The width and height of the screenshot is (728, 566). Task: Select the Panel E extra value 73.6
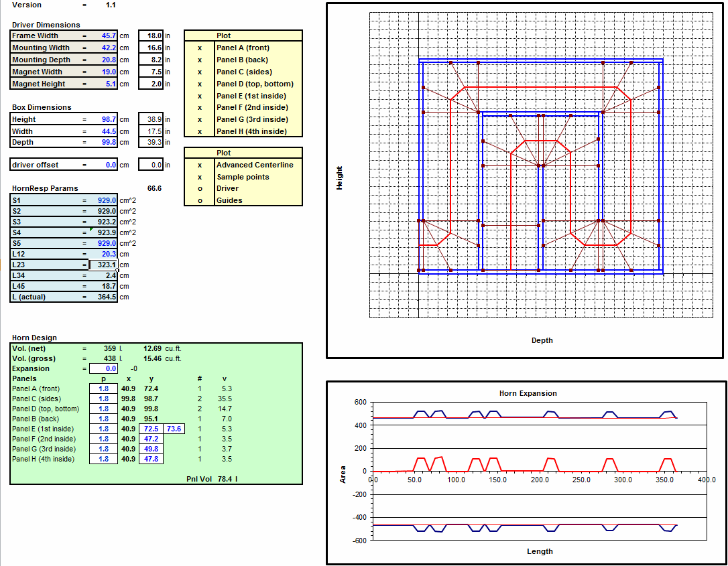click(174, 429)
